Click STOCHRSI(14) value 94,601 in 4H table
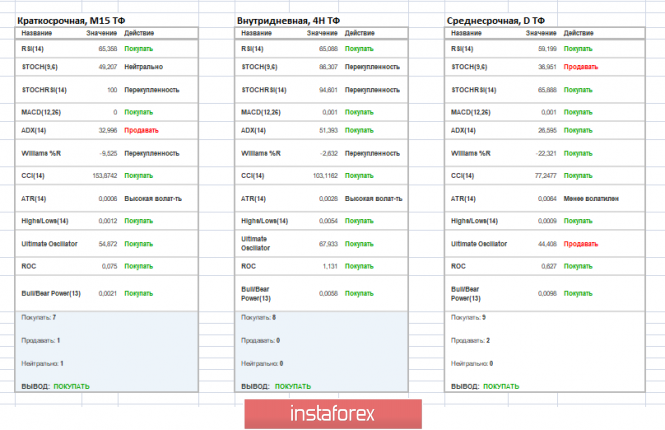Viewport: 665px width, 430px height. [328, 90]
